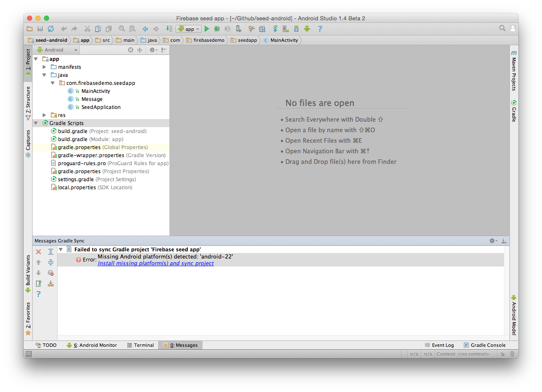Open the AVD Manager toolbar icon
Image resolution: width=542 pixels, height=392 pixels.
(286, 29)
